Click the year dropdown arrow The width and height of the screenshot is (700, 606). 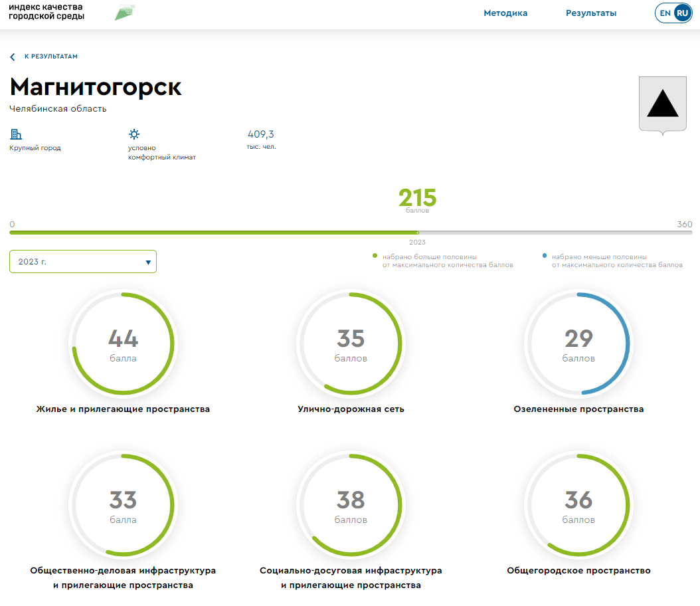point(148,262)
